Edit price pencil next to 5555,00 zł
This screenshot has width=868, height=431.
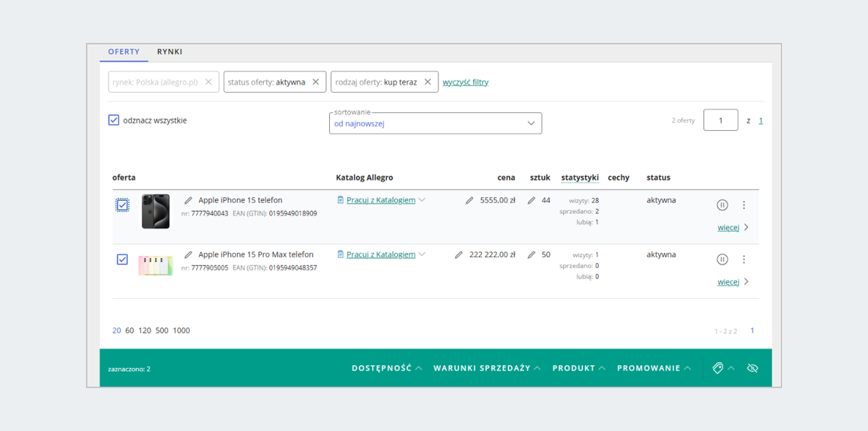coord(469,200)
